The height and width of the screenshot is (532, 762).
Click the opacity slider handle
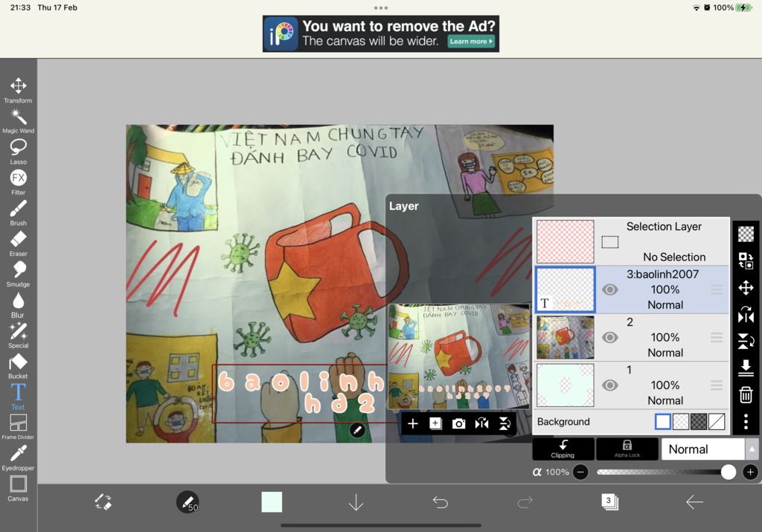tap(728, 472)
